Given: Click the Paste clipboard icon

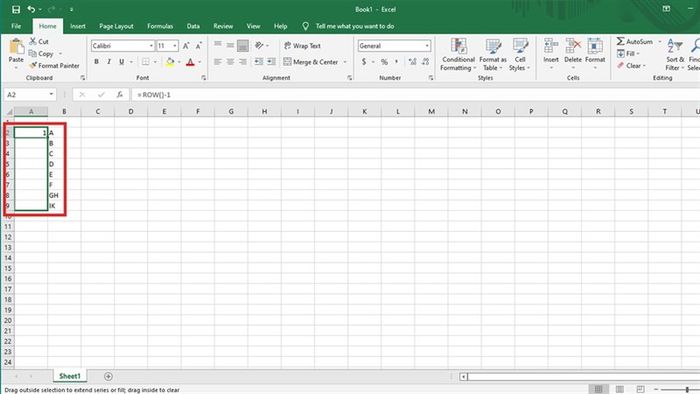Looking at the screenshot, I should (16, 46).
